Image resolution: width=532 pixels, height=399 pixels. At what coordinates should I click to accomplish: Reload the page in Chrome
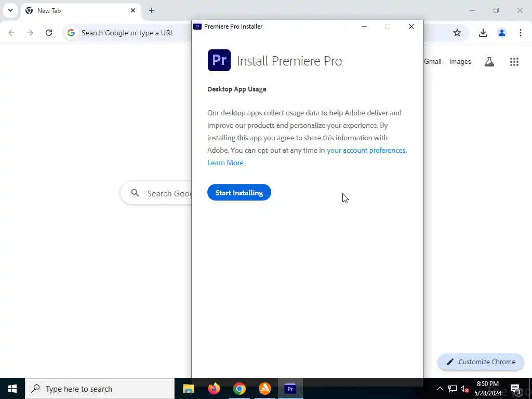tap(49, 33)
